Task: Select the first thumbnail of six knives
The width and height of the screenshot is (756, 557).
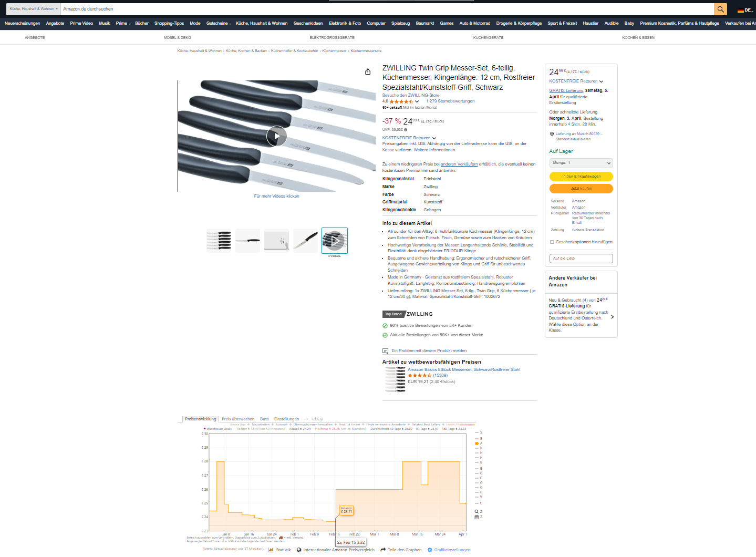Action: pos(219,241)
